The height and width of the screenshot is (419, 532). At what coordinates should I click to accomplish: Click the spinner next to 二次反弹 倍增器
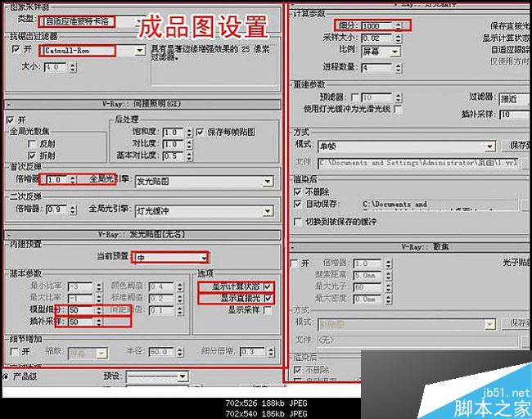73,209
